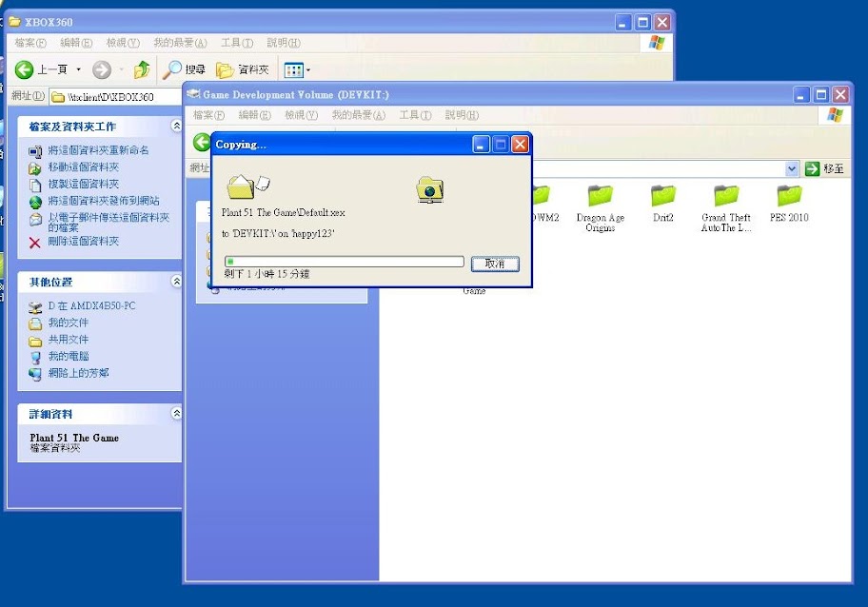Collapse the 詳細資料 panel
Screen dimensions: 868x607
pos(177,413)
